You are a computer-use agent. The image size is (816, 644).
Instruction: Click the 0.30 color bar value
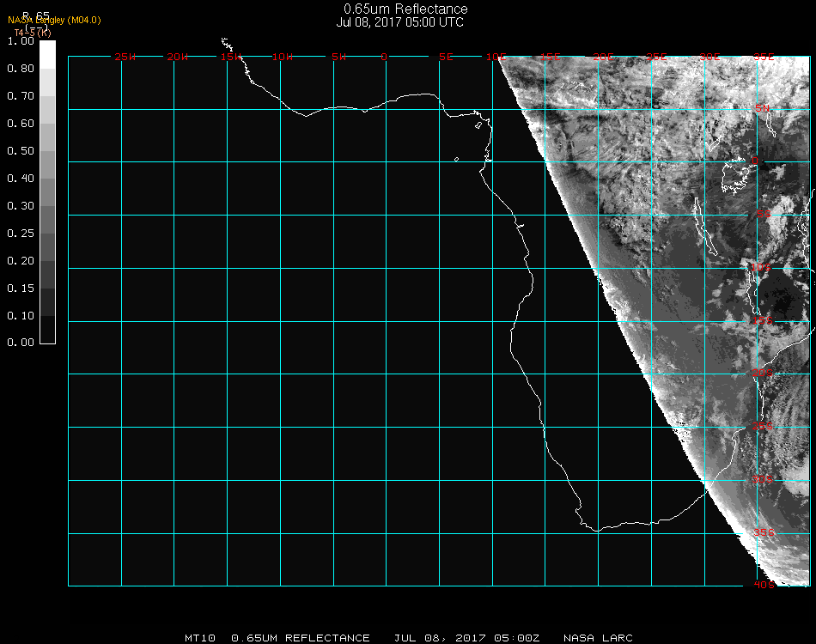(x=21, y=206)
